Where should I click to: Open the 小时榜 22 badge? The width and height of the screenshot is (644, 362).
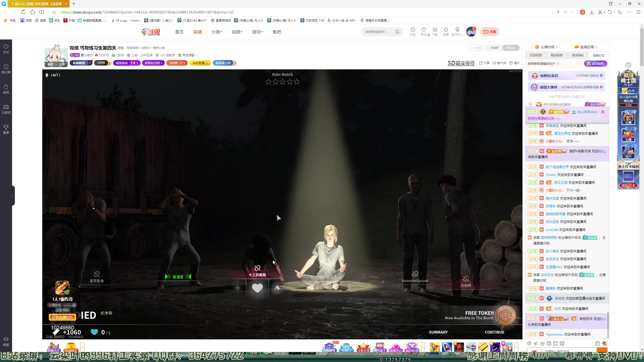pos(177,63)
